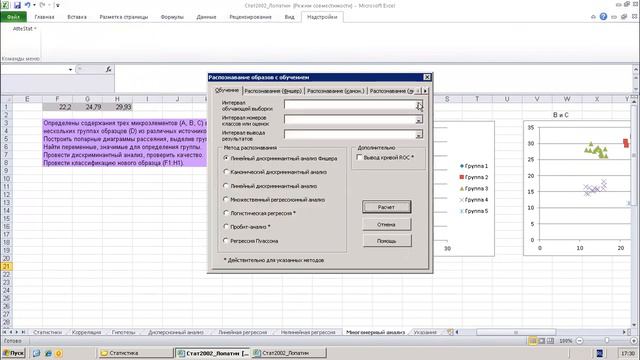Open the Excel Help question mark icon
The image size is (640, 360).
[x=603, y=17]
